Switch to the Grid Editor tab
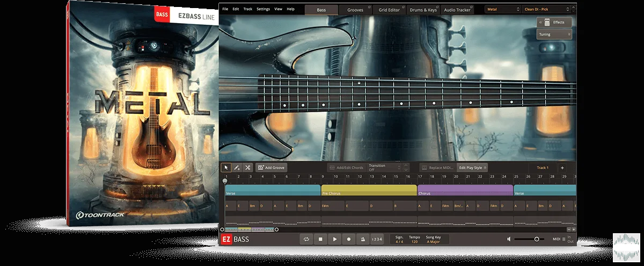The height and width of the screenshot is (266, 644). 389,10
